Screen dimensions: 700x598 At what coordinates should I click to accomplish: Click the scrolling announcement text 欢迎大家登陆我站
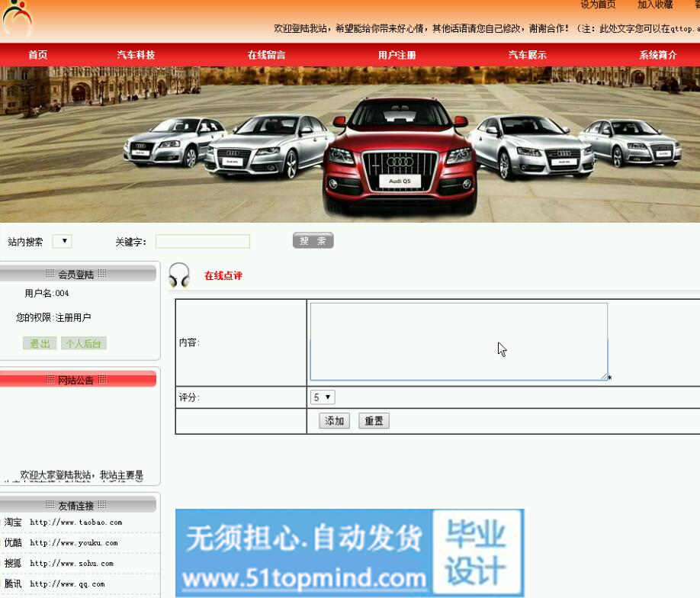pyautogui.click(x=82, y=475)
